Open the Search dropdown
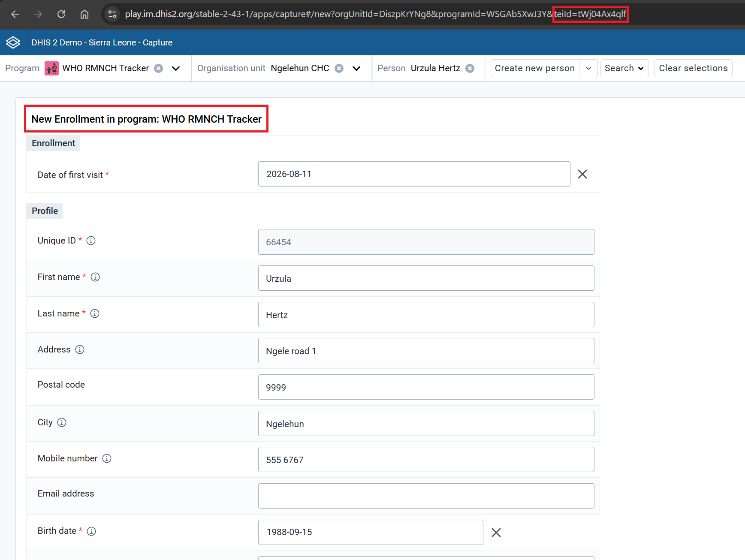Image resolution: width=745 pixels, height=560 pixels. coord(624,68)
